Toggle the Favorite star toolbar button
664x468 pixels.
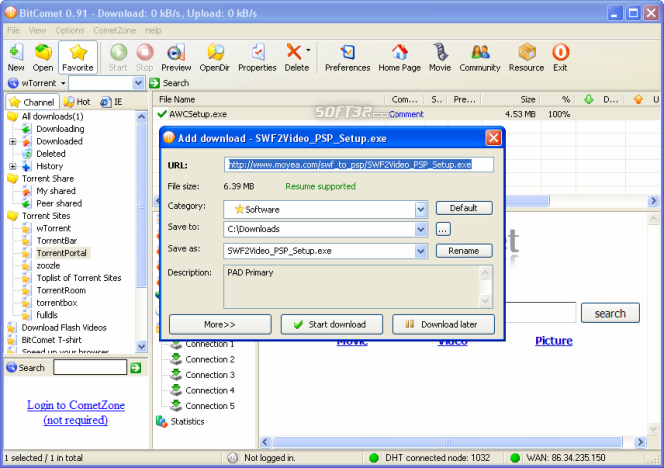[78, 57]
